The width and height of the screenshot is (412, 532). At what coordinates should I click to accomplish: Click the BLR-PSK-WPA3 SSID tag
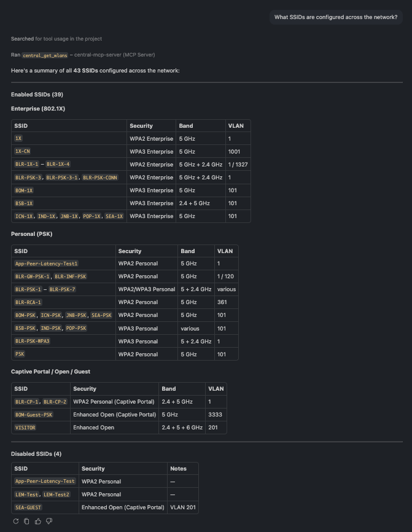pos(32,341)
